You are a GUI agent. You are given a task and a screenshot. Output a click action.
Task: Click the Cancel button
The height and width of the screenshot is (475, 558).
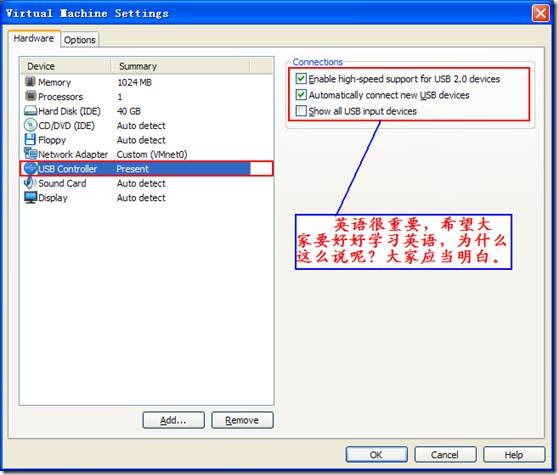pos(445,454)
